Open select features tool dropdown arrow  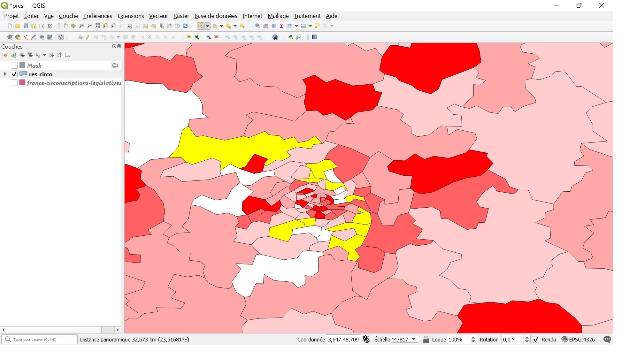click(208, 26)
